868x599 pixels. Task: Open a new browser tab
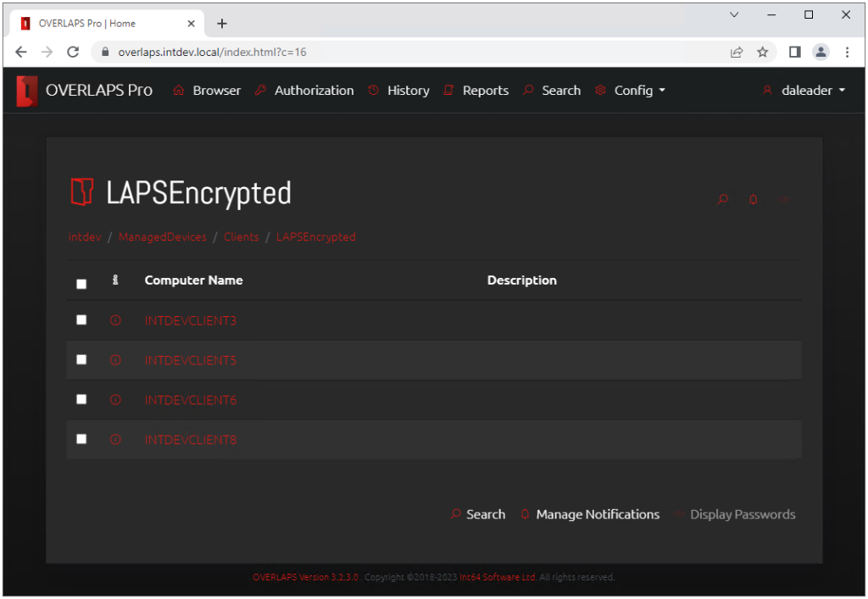coord(222,24)
